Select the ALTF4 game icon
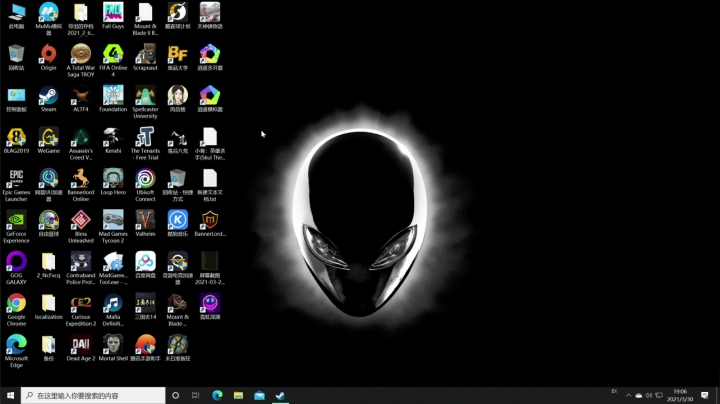 pyautogui.click(x=81, y=99)
